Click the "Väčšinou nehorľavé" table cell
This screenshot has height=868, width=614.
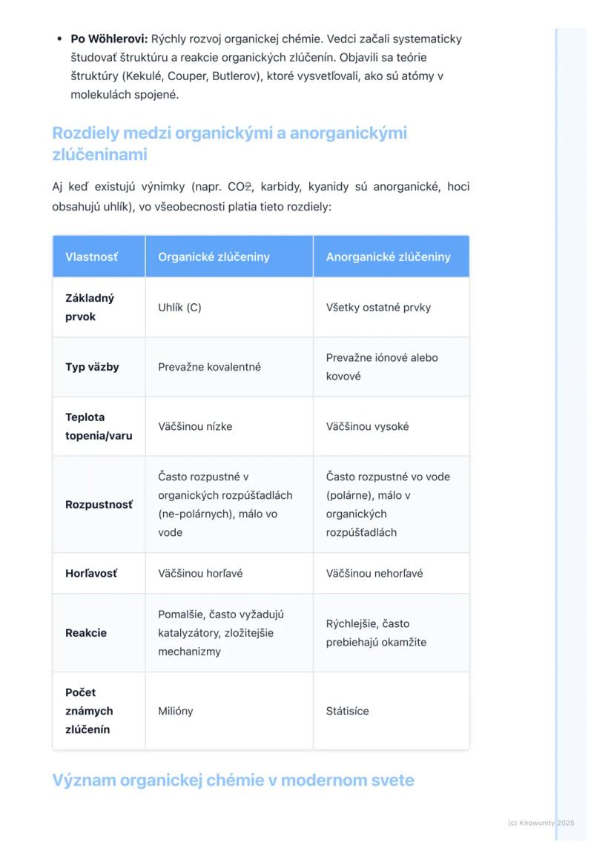point(374,573)
